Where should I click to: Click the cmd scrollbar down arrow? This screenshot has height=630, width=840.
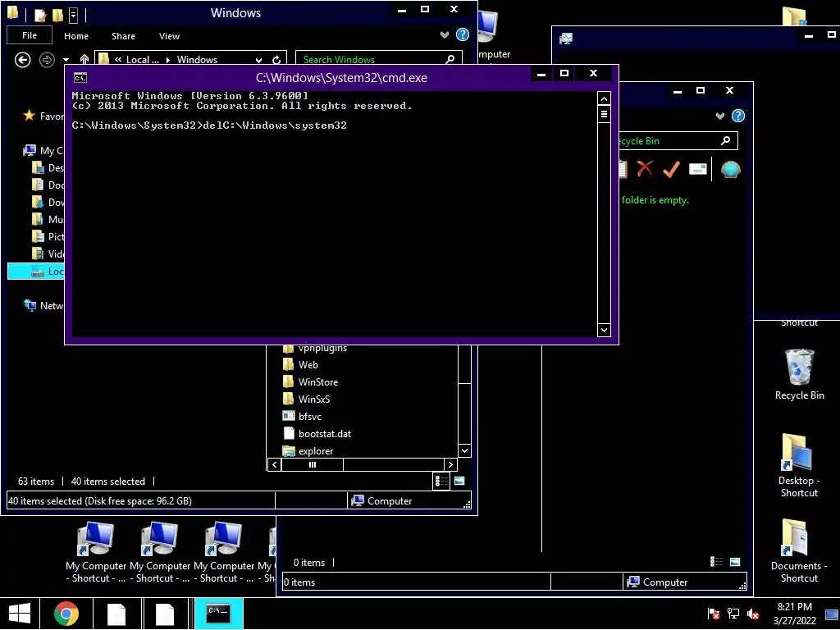[x=604, y=330]
